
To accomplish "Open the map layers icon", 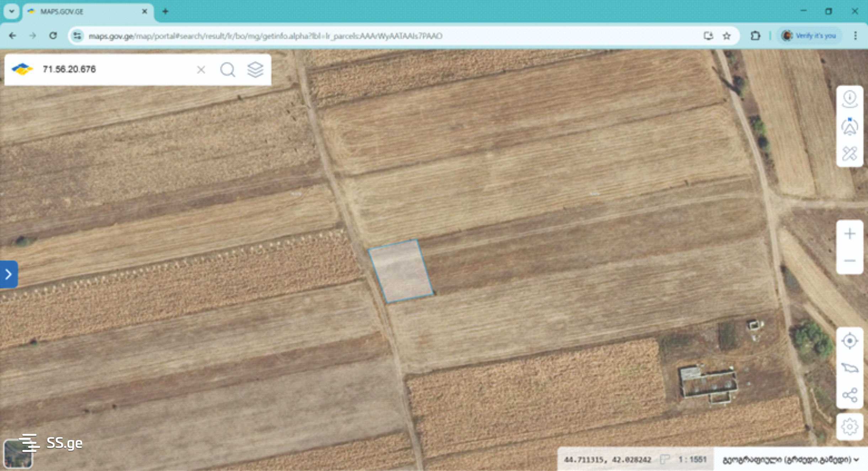I will click(x=255, y=70).
